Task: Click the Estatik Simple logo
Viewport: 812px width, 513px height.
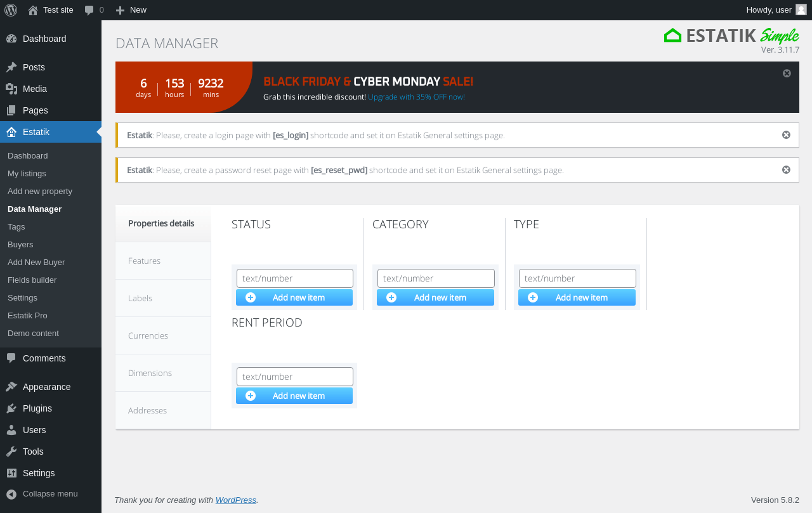Action: tap(731, 36)
